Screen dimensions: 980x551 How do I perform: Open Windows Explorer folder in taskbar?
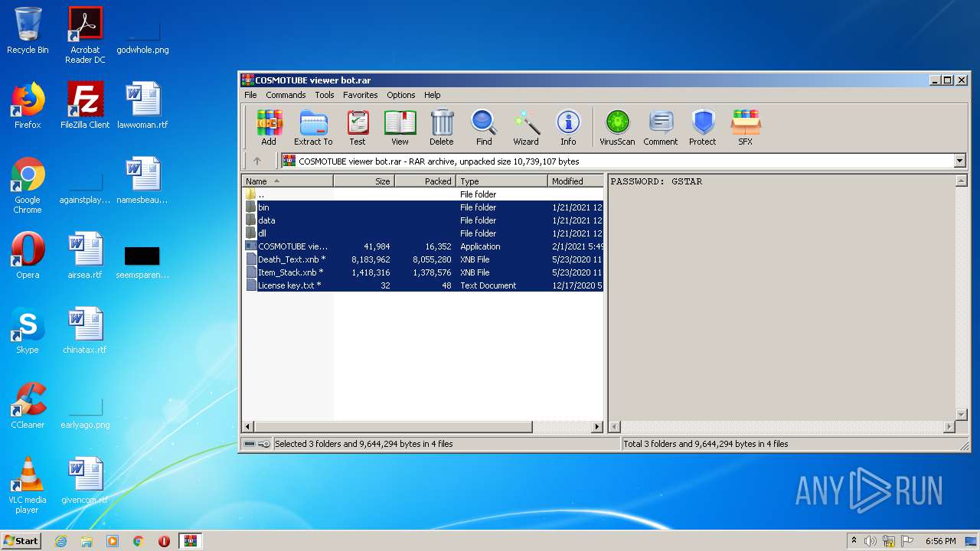click(x=87, y=541)
